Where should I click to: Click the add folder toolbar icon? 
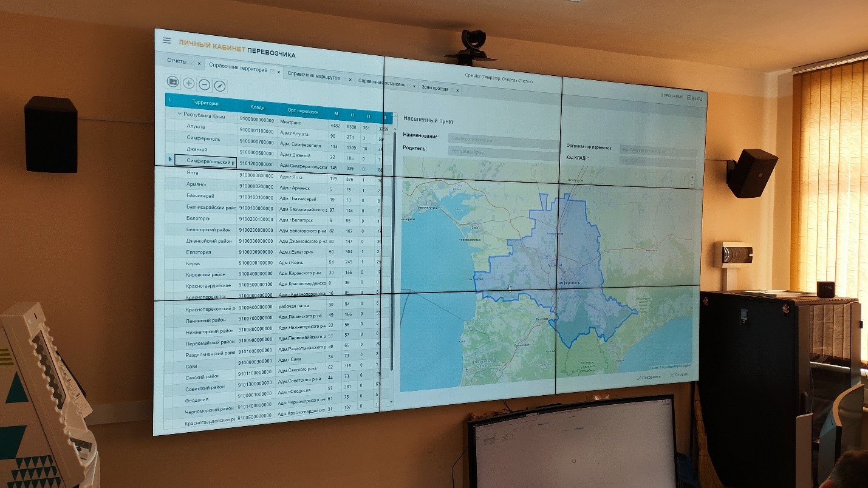click(x=173, y=82)
